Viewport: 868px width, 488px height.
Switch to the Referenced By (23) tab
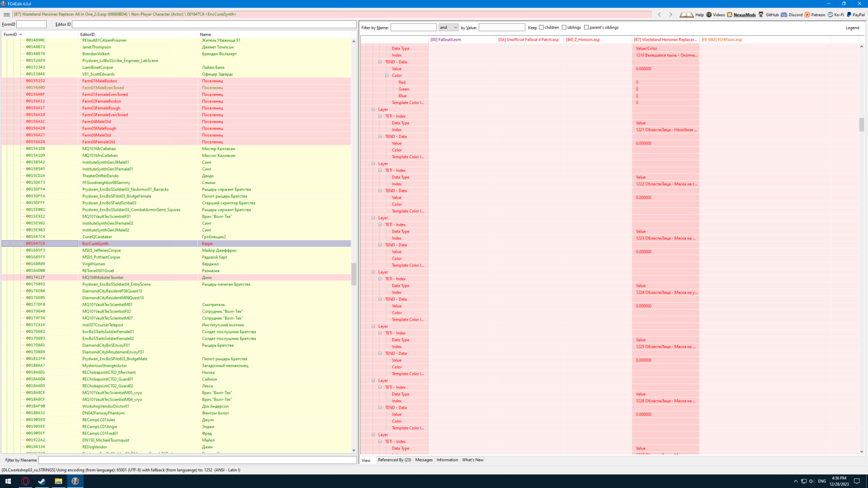[394, 460]
